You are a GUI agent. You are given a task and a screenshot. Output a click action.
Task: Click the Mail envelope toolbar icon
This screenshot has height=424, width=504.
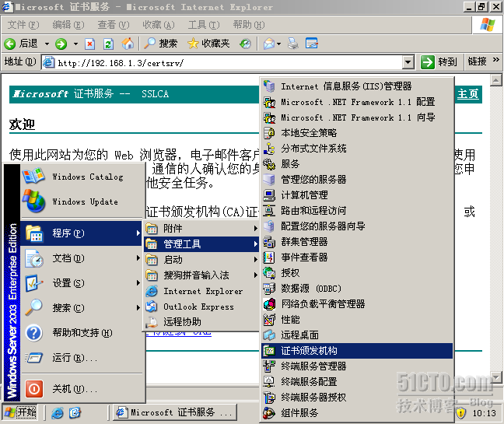268,44
